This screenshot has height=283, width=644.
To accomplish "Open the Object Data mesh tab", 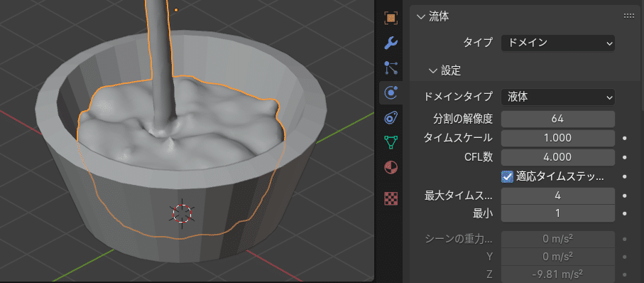I will coord(391,143).
